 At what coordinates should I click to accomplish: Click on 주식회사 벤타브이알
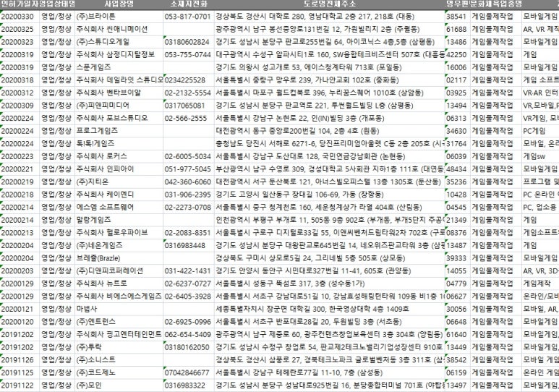click(119, 93)
